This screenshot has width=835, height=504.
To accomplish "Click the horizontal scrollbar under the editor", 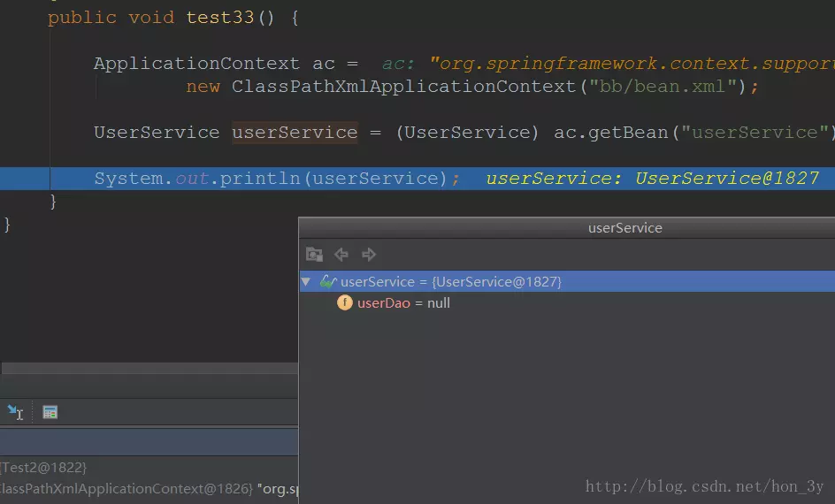I will [x=149, y=369].
